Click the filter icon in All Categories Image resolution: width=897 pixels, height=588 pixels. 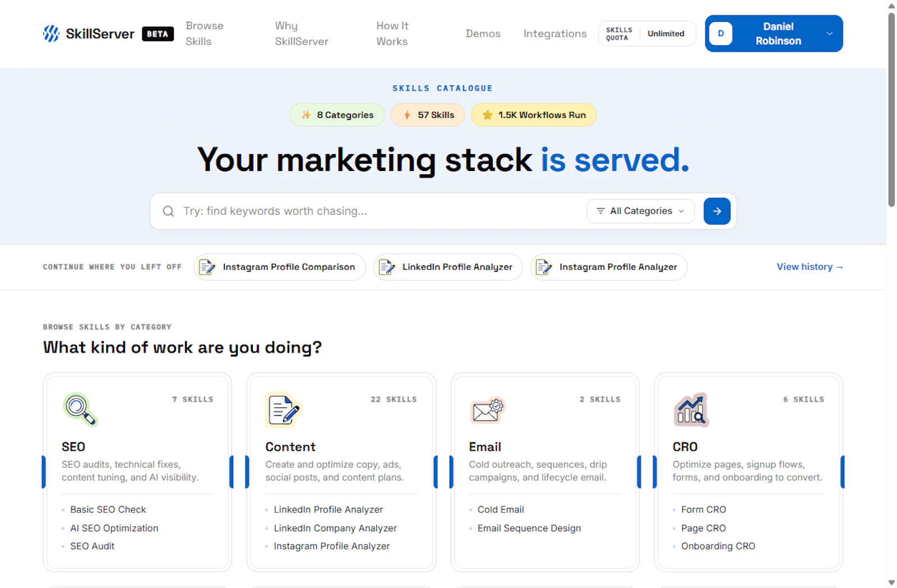(x=600, y=211)
